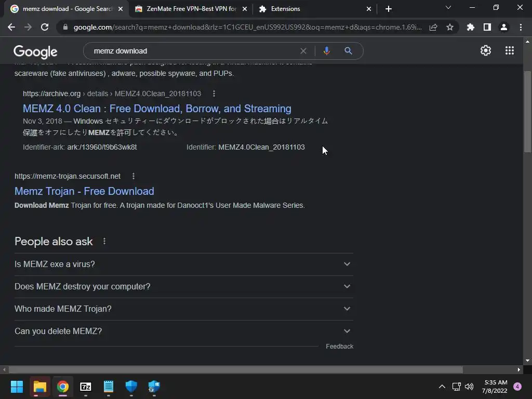Open Windows Security shield in taskbar
Viewport: 532px width, 399px height.
coord(131,387)
